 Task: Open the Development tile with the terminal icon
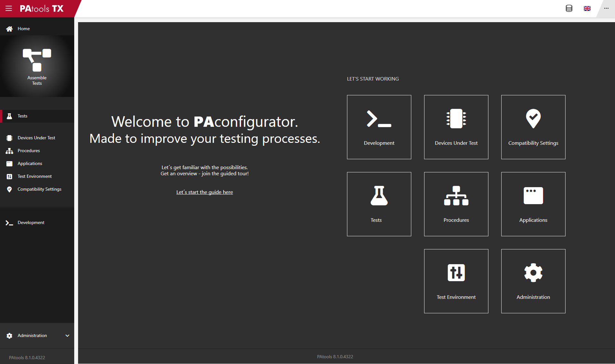[x=379, y=127]
